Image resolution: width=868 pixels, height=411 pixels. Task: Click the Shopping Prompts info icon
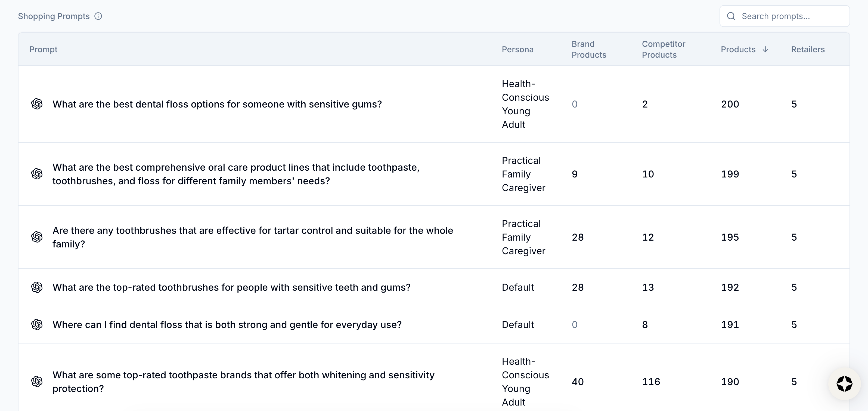coord(98,16)
